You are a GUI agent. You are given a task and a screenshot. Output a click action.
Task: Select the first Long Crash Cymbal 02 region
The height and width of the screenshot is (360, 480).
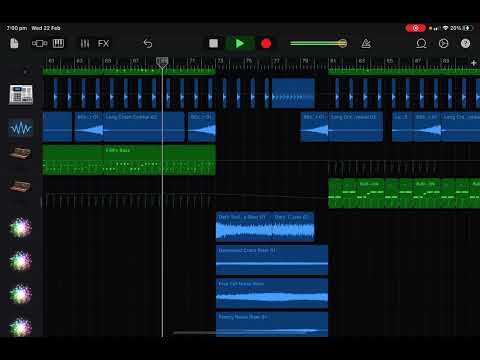(144, 127)
